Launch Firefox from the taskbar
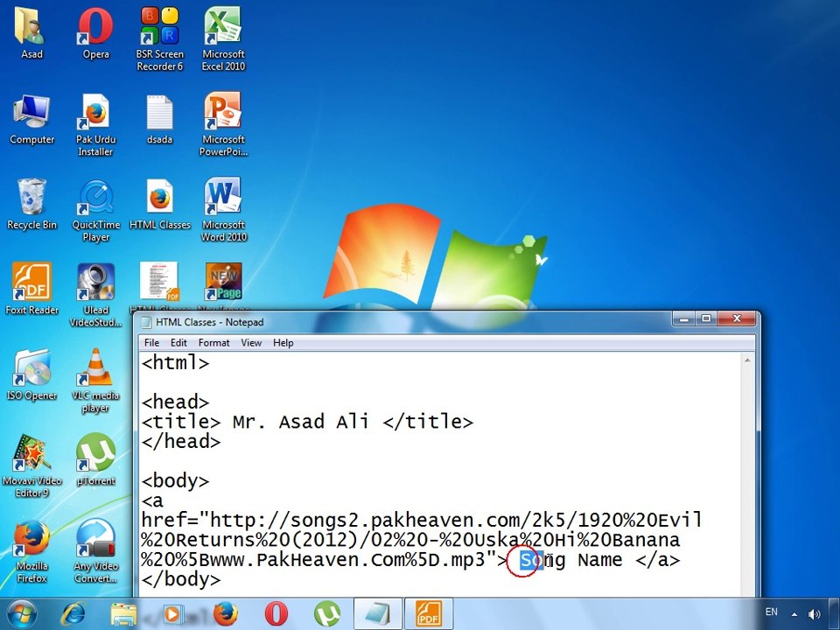840x630 pixels. point(226,614)
